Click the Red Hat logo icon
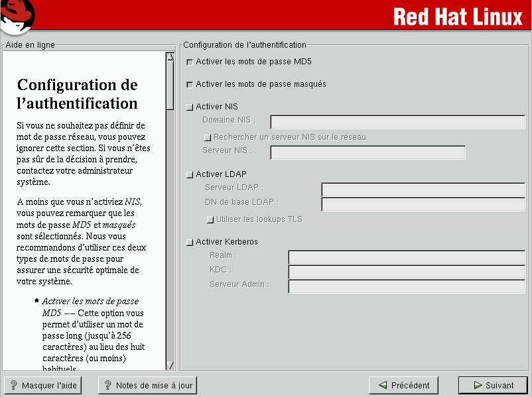 click(x=18, y=17)
